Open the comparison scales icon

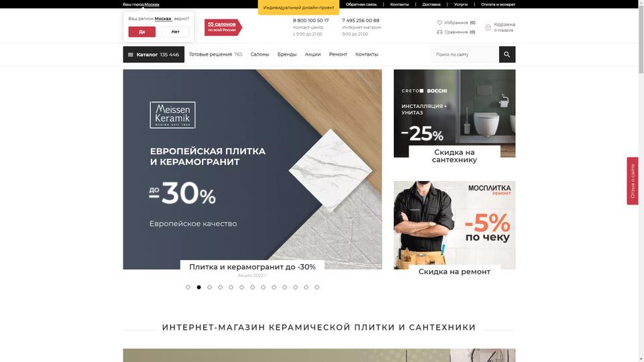[439, 32]
